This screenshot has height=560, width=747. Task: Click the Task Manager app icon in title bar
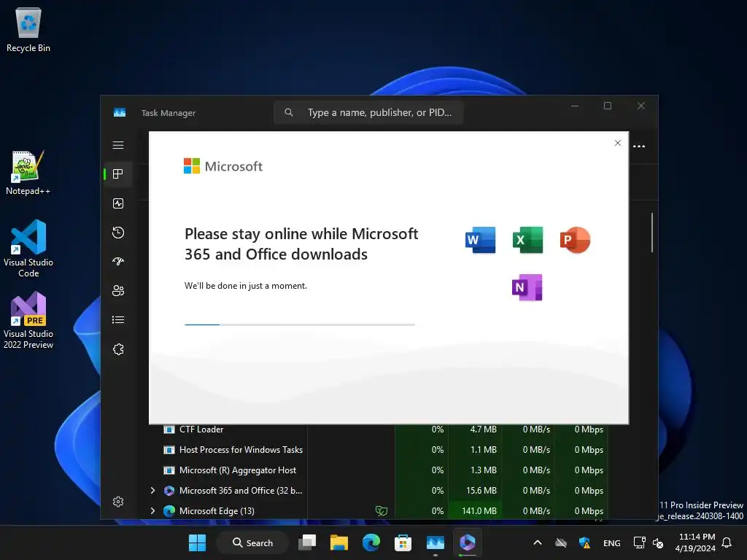[120, 112]
